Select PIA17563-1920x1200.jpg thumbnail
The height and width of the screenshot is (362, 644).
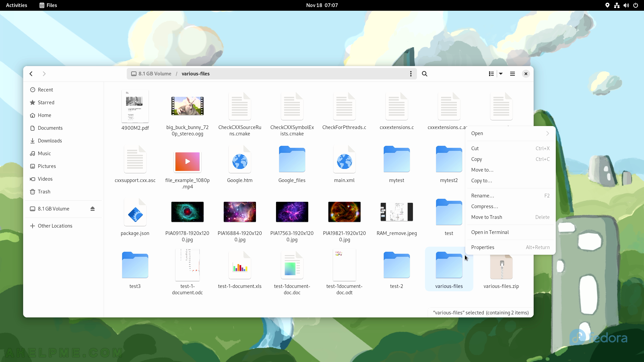292,212
